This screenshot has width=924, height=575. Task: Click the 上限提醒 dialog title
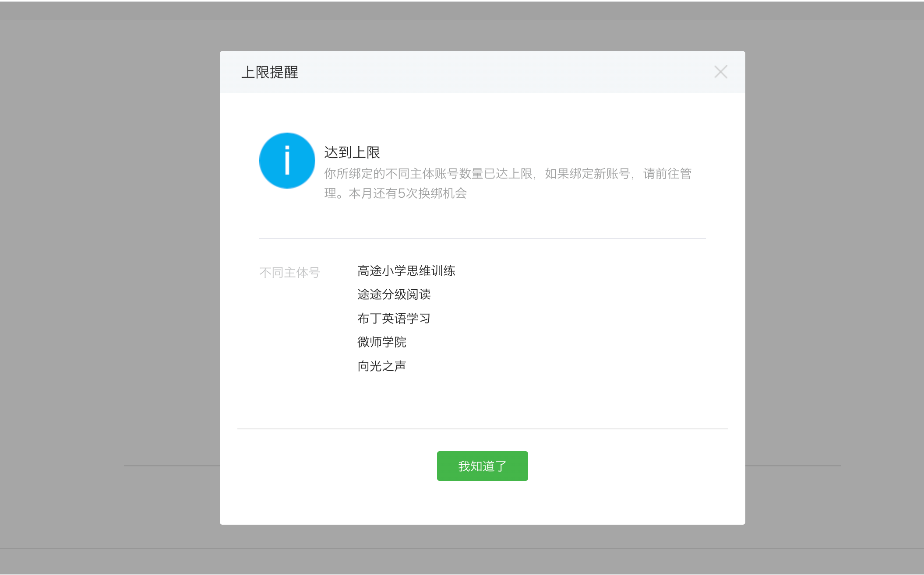coord(269,72)
